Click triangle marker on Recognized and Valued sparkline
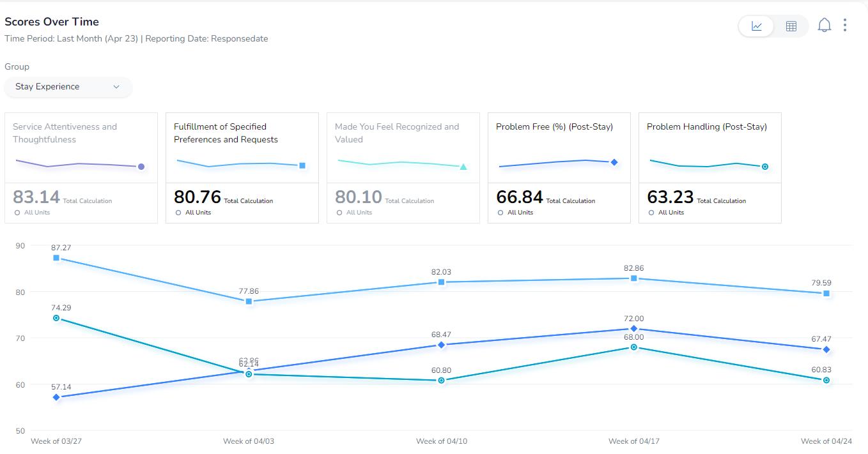Image resolution: width=868 pixels, height=454 pixels. (463, 167)
